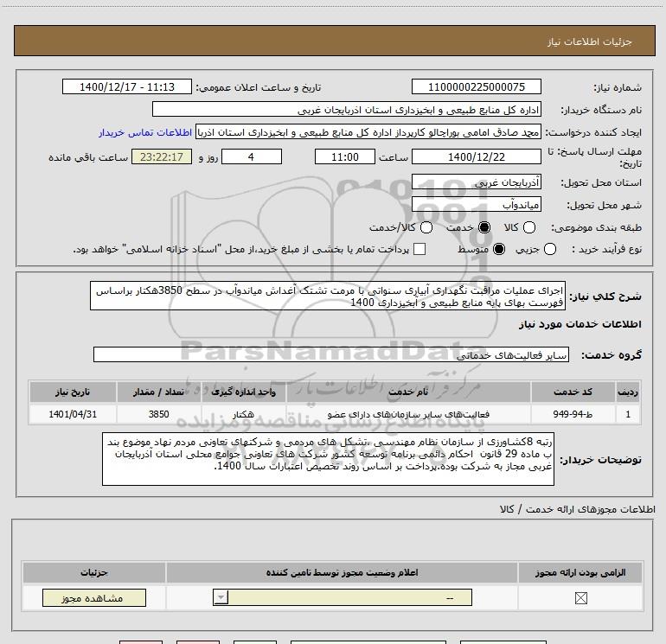Click the الزامی بودن ارائه مجوز column header

(x=580, y=572)
